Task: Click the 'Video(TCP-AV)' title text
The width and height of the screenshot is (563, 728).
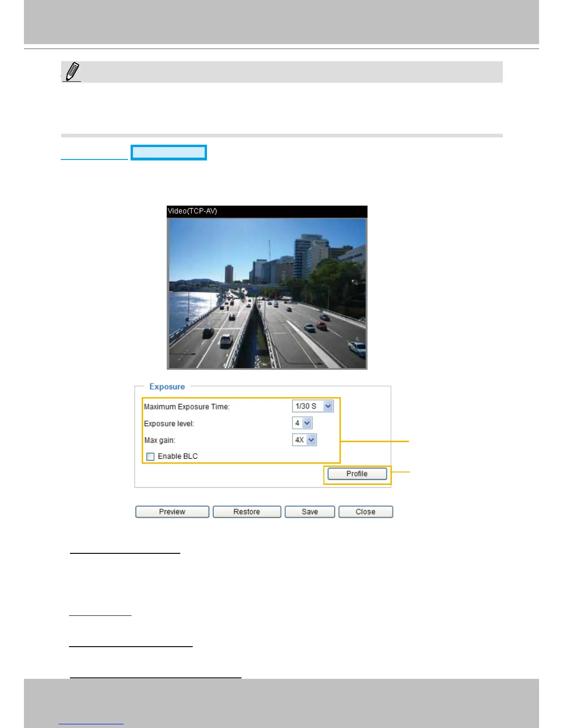Action: pos(192,211)
